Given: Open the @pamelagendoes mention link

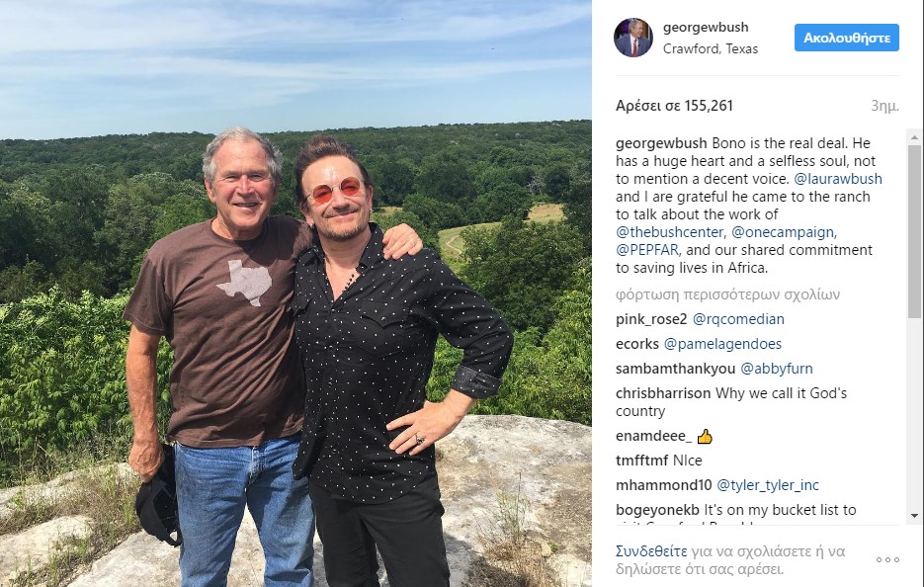Looking at the screenshot, I should pyautogui.click(x=722, y=344).
